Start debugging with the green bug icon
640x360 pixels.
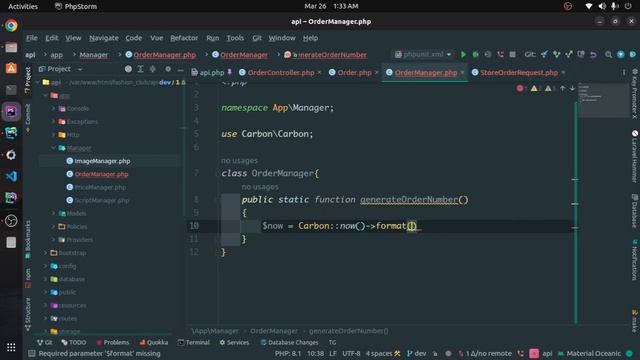476,54
